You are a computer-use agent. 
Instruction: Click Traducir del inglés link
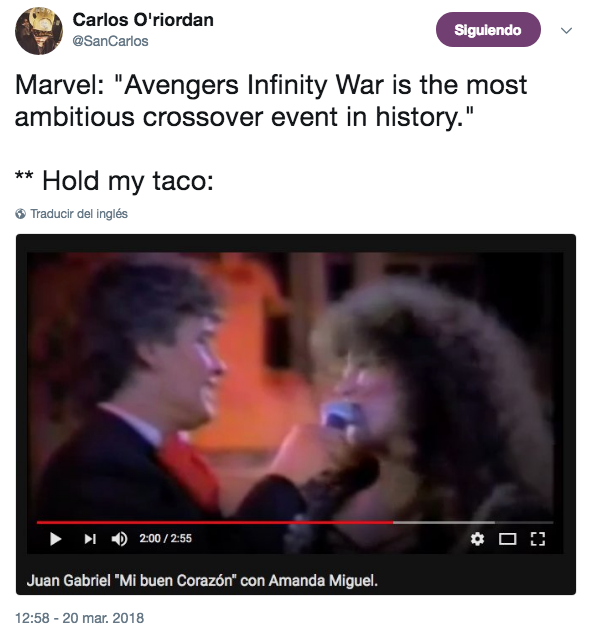coord(79,214)
